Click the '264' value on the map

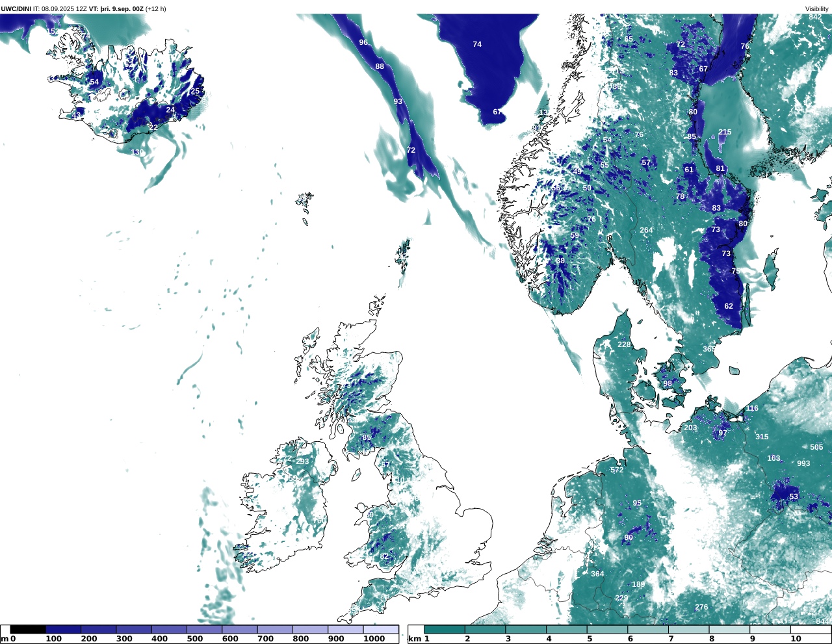(x=646, y=230)
